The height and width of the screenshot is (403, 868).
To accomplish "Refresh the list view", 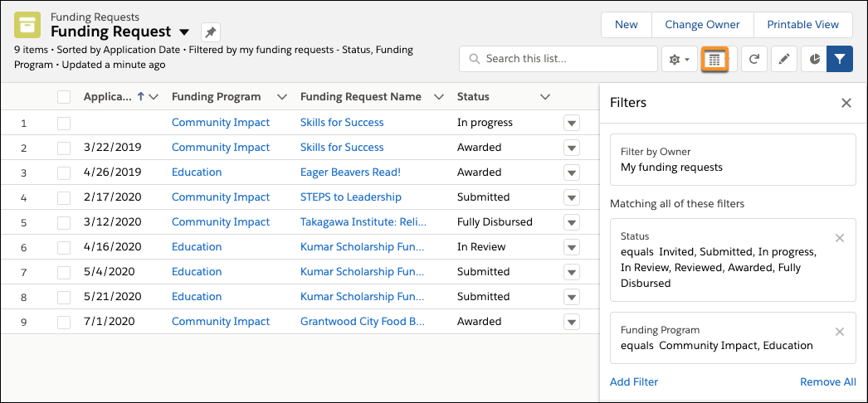I will click(754, 59).
